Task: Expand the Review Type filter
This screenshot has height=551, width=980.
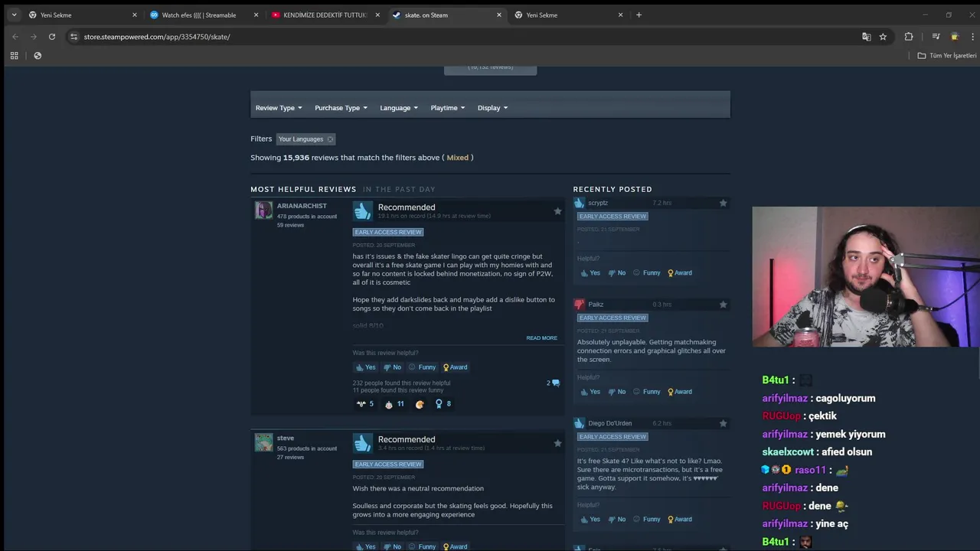Action: tap(279, 108)
